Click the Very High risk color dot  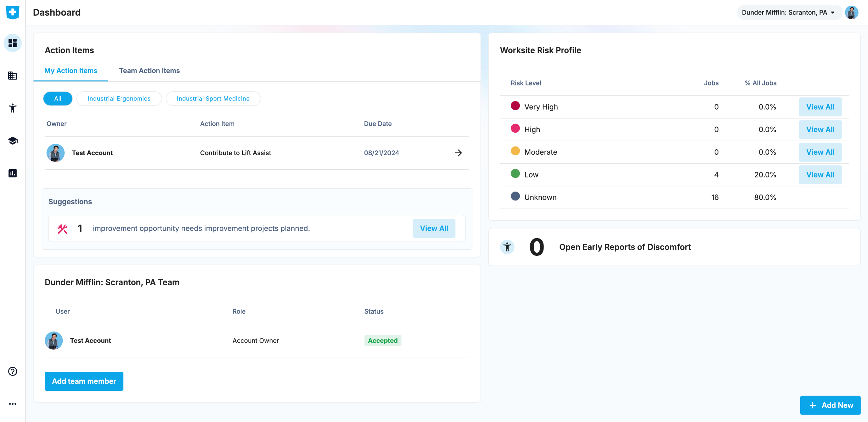tap(515, 106)
